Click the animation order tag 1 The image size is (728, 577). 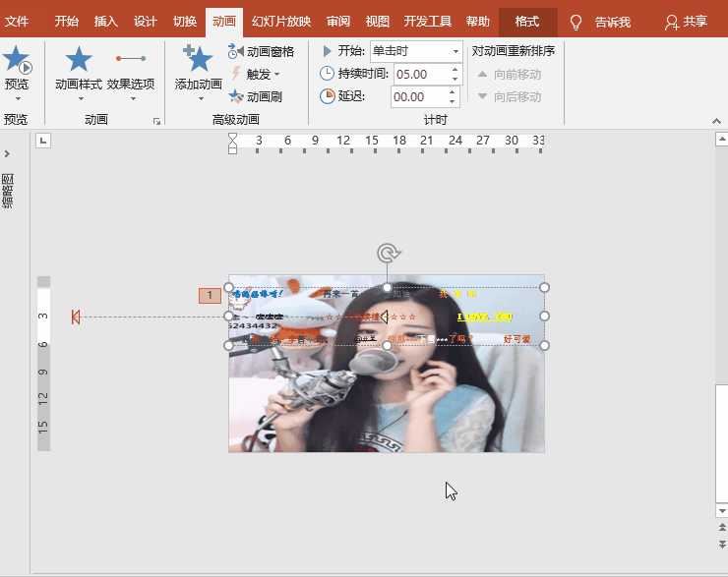tap(210, 296)
